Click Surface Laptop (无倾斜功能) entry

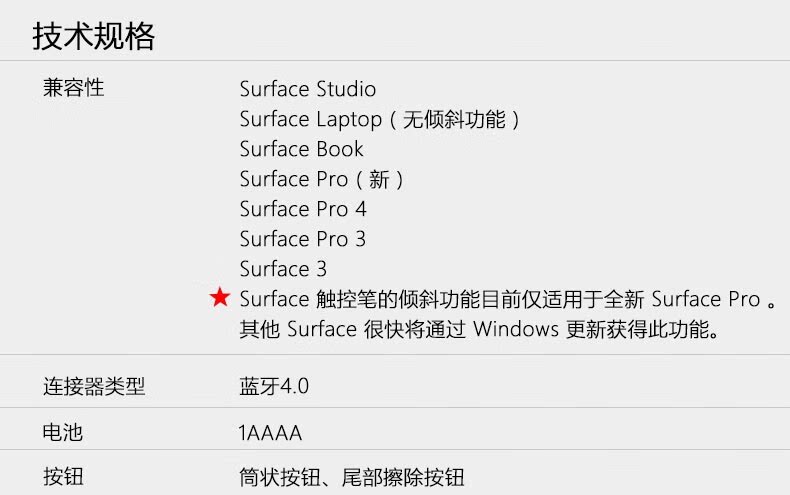pyautogui.click(x=379, y=119)
